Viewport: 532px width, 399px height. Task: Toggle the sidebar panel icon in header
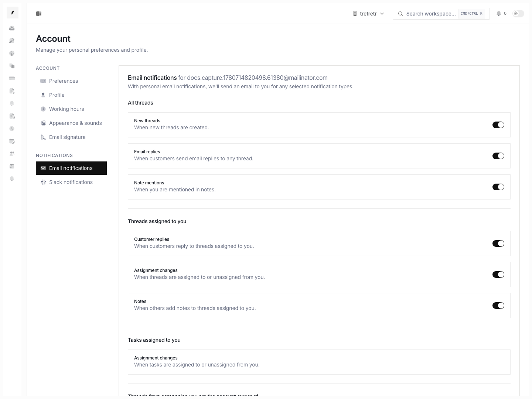pos(39,14)
